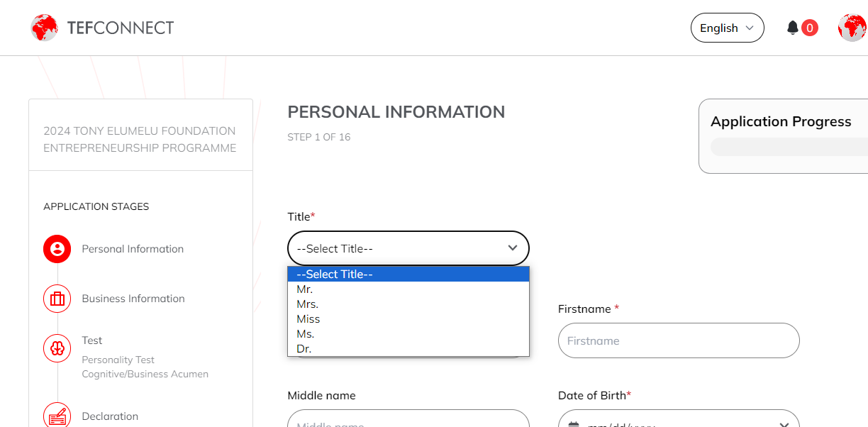Click the 2024 Tony Elumelu Foundation programme title
The height and width of the screenshot is (427, 868).
(x=140, y=139)
